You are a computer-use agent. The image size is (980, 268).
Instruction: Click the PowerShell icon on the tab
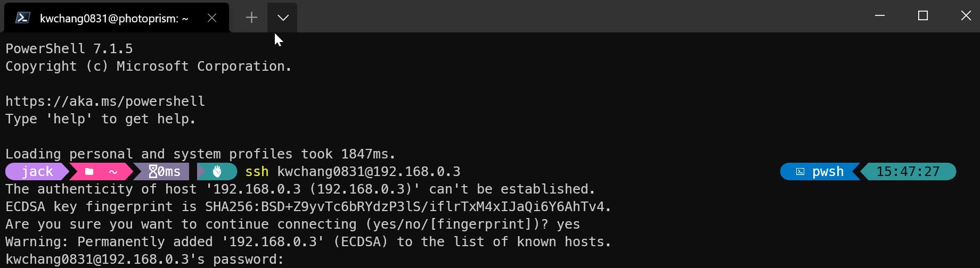tap(22, 18)
